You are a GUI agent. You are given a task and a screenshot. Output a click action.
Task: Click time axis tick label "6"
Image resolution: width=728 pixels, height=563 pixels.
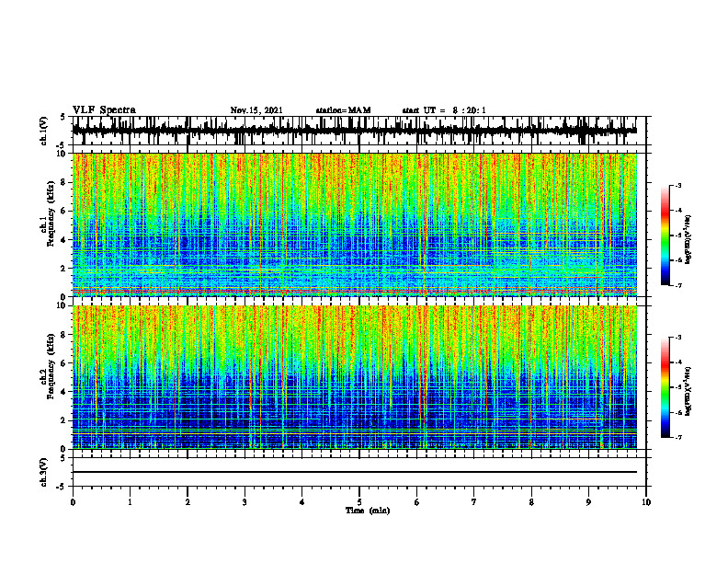click(417, 502)
